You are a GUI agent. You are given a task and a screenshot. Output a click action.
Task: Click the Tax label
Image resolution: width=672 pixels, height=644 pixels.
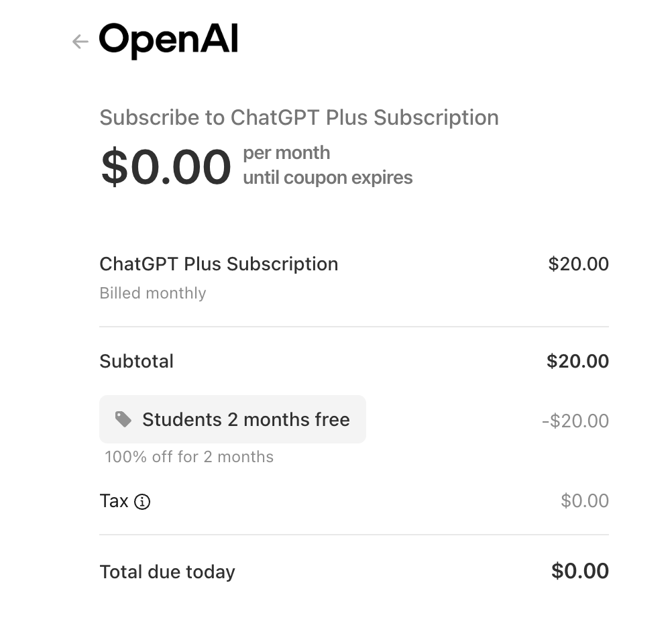pos(113,501)
